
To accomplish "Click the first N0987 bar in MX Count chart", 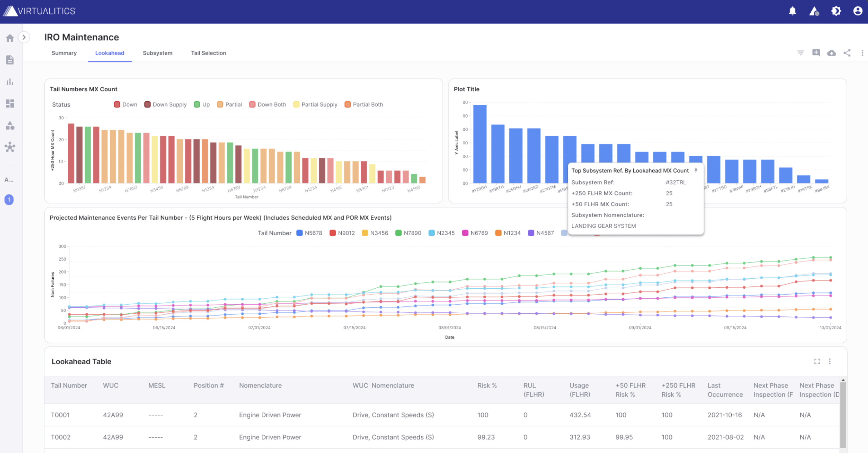I will [71, 153].
